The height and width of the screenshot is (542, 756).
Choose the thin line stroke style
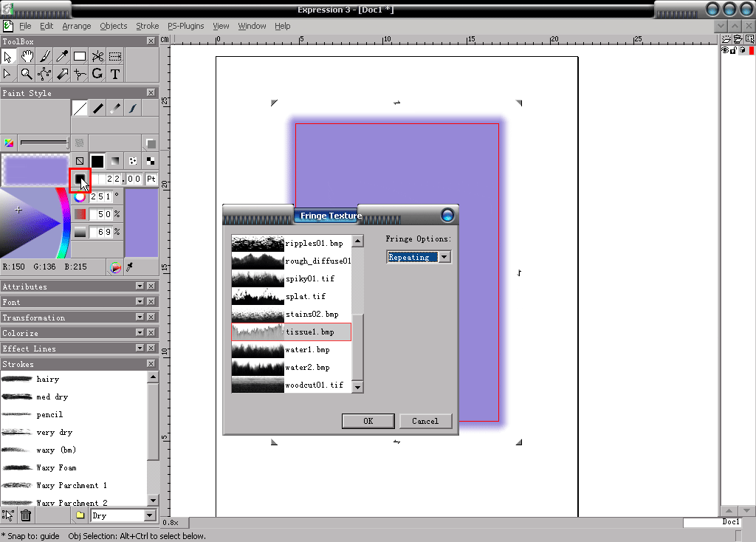(x=80, y=109)
